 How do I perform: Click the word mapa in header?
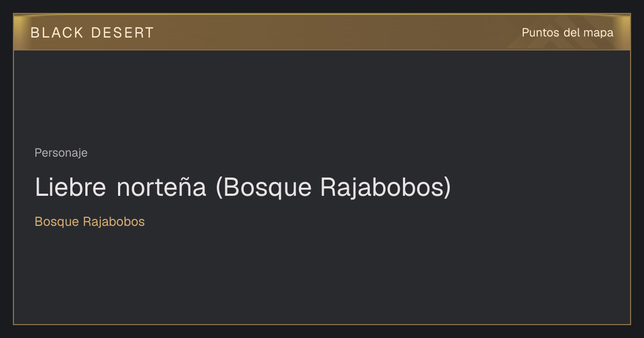(x=598, y=33)
